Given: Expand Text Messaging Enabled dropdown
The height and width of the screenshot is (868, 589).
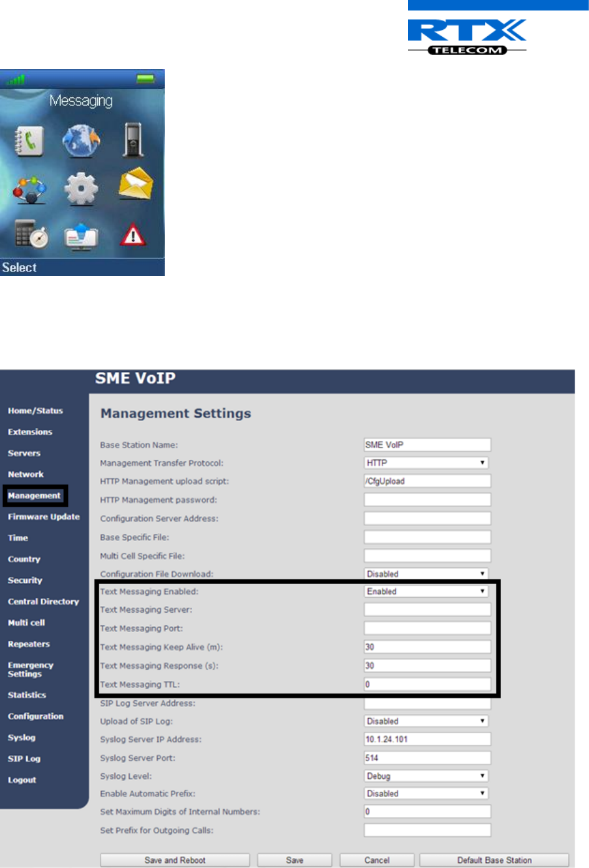Looking at the screenshot, I should coord(426,592).
